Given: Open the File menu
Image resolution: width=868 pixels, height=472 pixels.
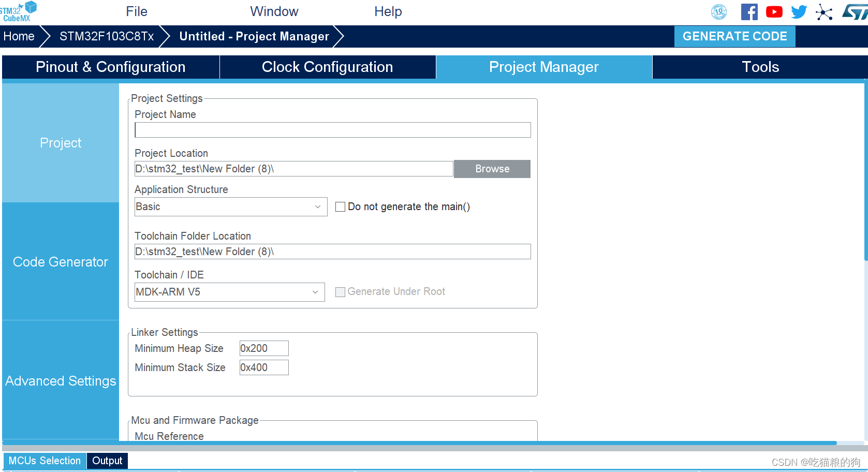Looking at the screenshot, I should 137,11.
